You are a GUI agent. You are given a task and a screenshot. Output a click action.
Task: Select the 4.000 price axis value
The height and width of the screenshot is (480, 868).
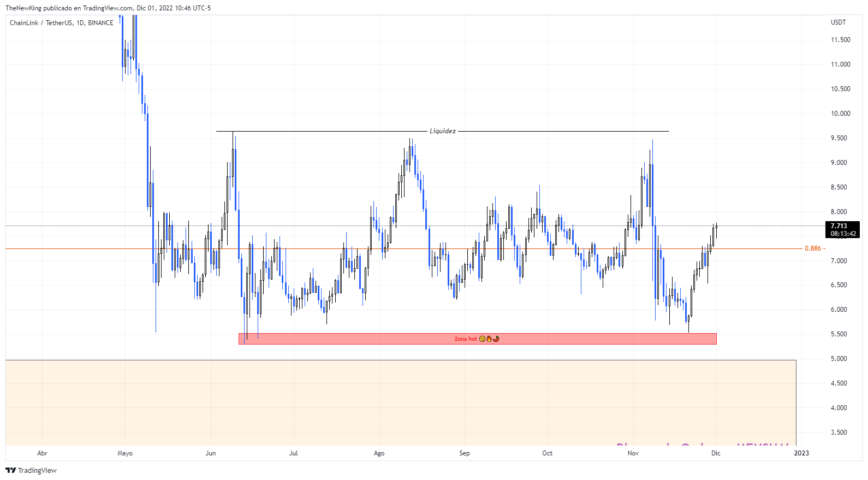pos(839,408)
